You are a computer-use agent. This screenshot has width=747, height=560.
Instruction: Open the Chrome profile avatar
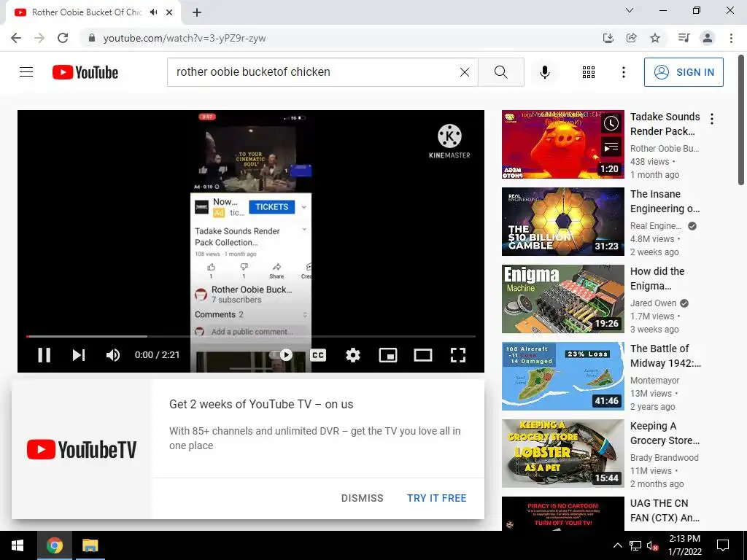708,38
